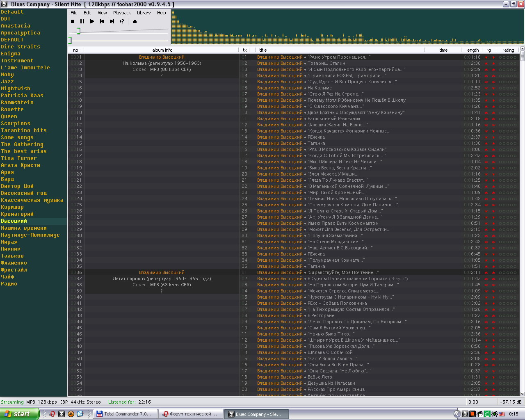Viewport: 525px width, 420px height.
Task: Open Total Commander from the taskbar
Action: [126, 414]
